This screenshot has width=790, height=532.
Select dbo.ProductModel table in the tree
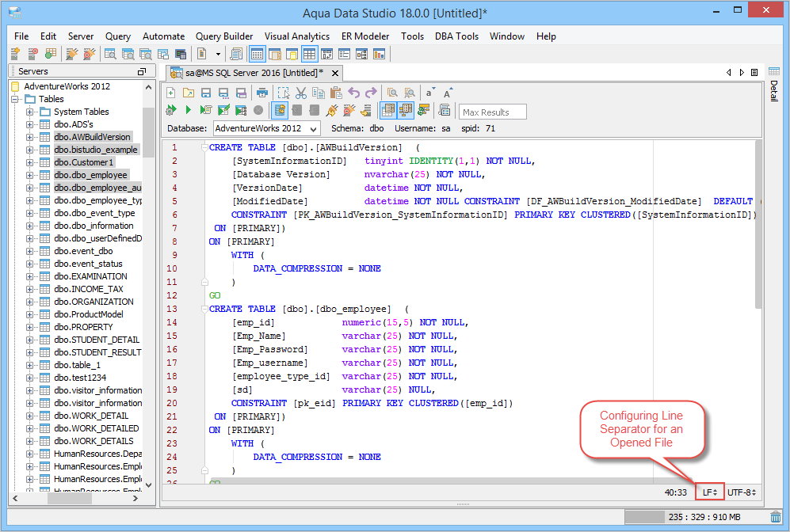pyautogui.click(x=88, y=314)
